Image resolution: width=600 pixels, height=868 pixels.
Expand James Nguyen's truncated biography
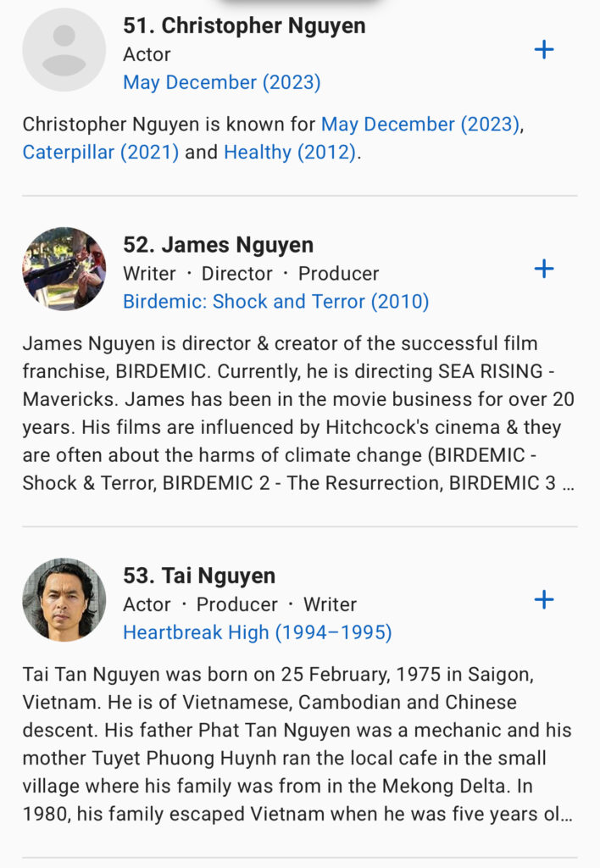[567, 482]
